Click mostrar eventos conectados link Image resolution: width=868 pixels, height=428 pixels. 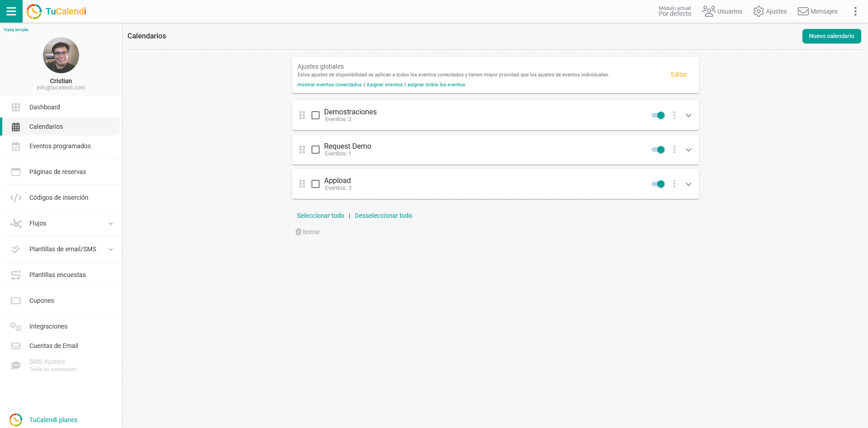tap(329, 85)
